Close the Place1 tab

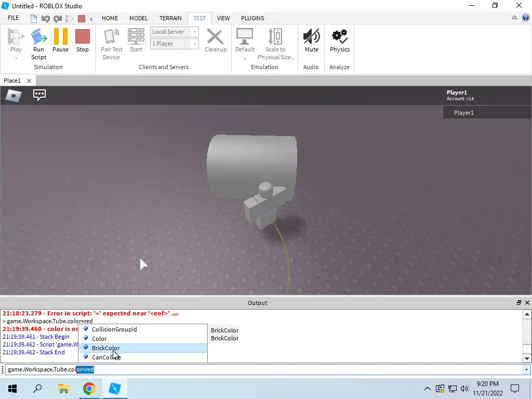point(29,81)
